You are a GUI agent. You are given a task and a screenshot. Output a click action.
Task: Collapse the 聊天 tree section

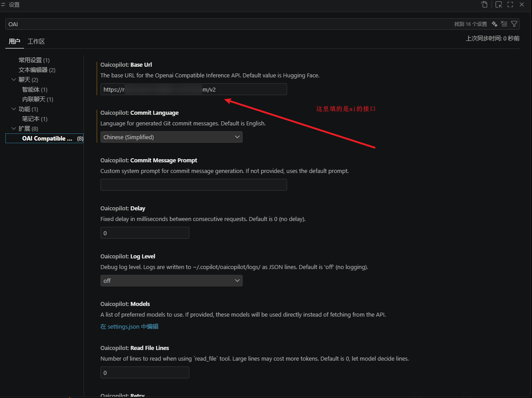pos(14,80)
